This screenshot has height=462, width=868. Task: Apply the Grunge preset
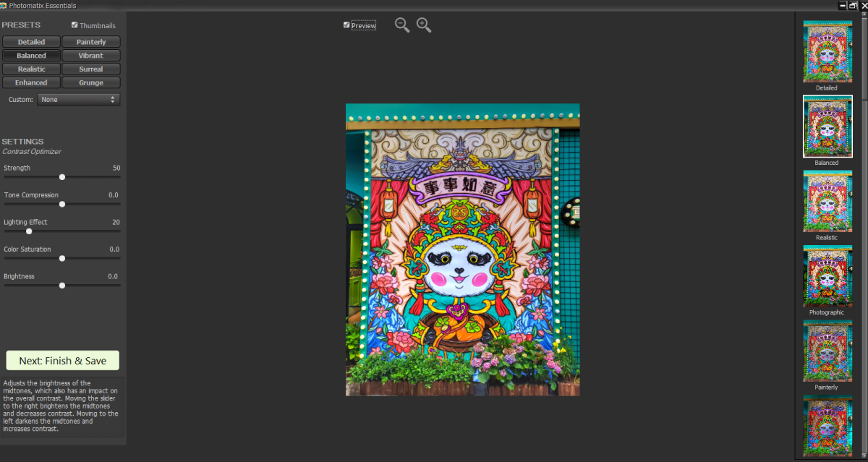pos(91,83)
